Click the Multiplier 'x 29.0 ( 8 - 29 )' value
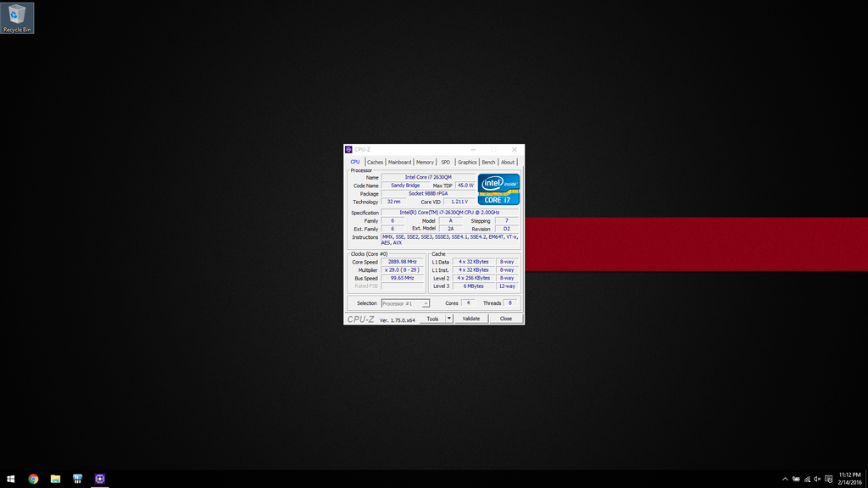This screenshot has width=868, height=488. pyautogui.click(x=403, y=270)
